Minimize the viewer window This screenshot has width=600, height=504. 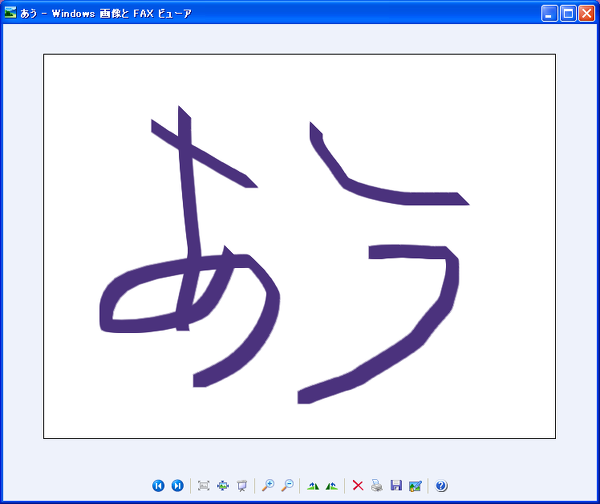[548, 13]
